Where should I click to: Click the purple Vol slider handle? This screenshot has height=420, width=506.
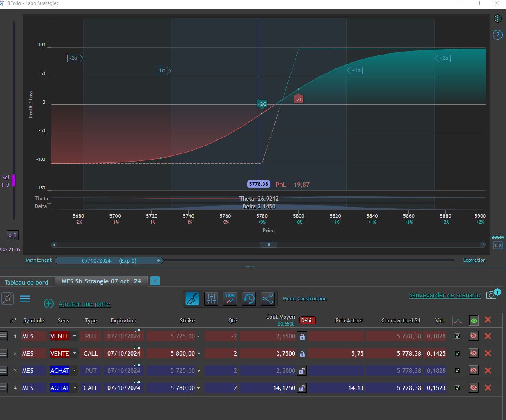(14, 180)
